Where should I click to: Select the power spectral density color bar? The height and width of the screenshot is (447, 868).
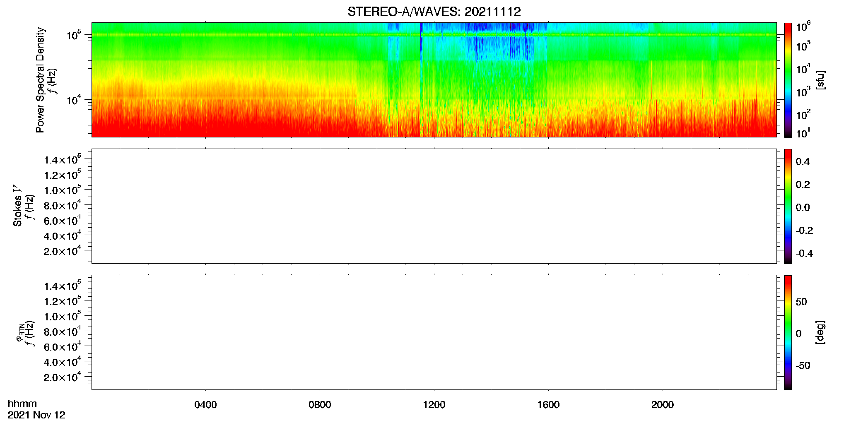pos(788,80)
